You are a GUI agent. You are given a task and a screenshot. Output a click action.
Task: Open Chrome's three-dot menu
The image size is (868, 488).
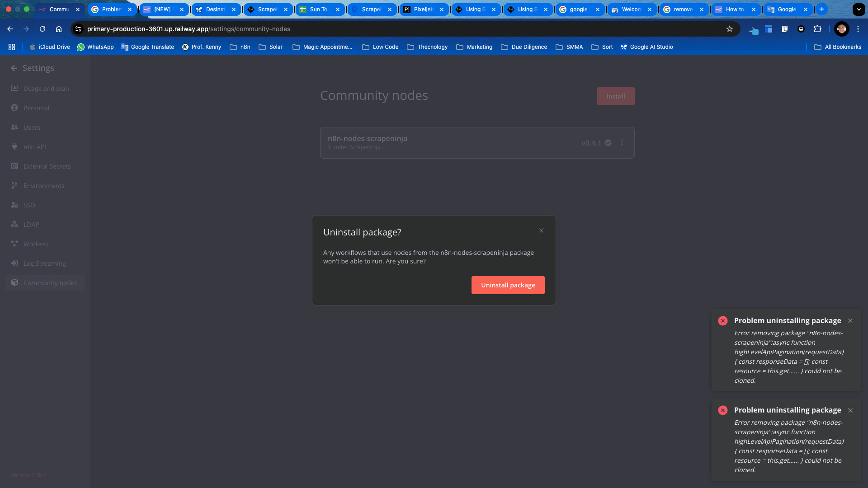pos(858,29)
